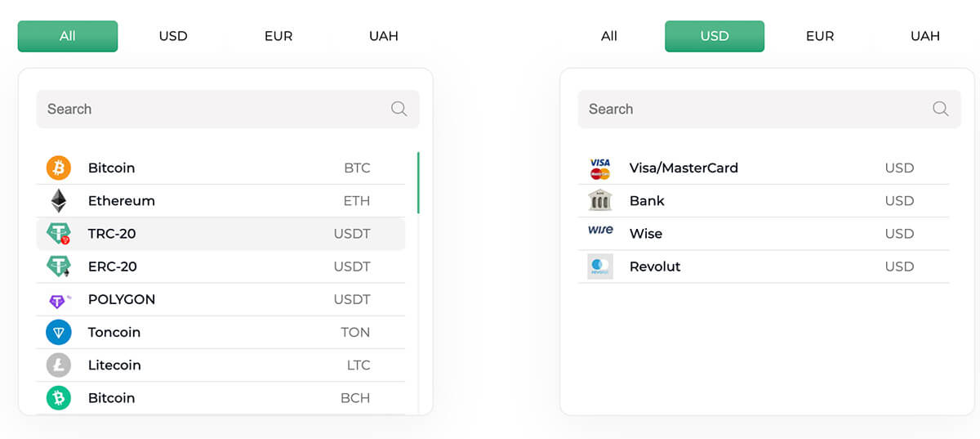Click the green Bitcoin Cash icon

pyautogui.click(x=59, y=398)
